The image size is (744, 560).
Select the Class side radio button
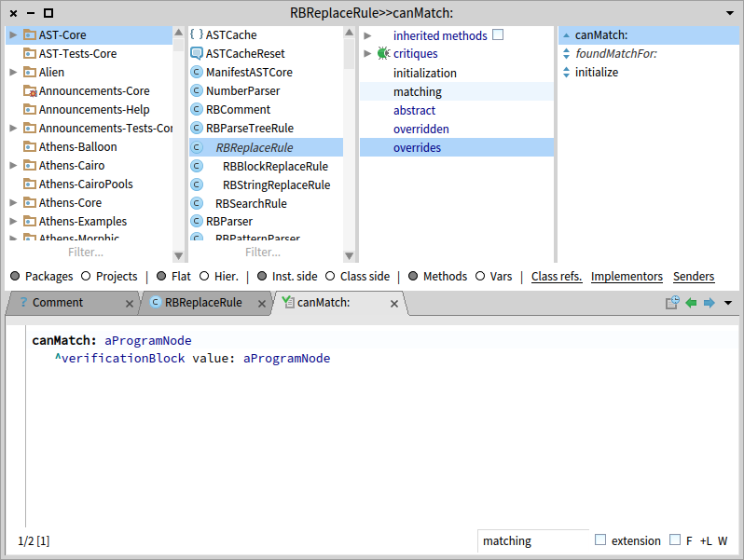(330, 276)
